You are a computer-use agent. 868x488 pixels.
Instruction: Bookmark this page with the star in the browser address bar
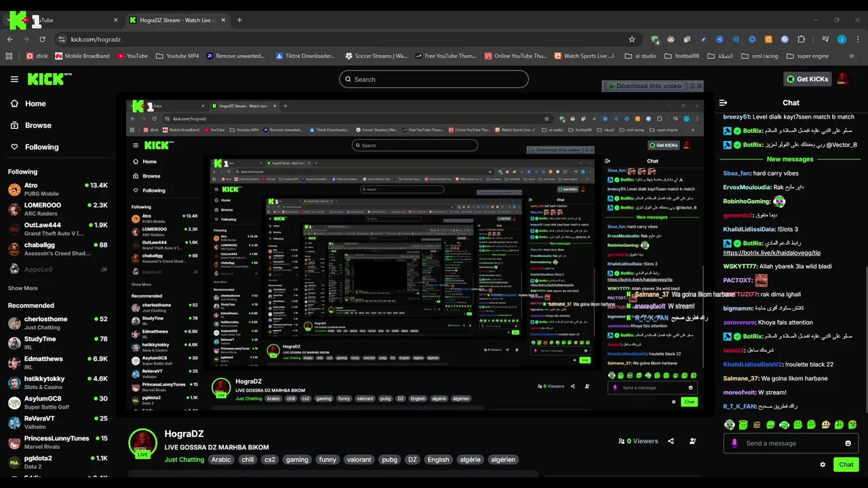point(632,39)
